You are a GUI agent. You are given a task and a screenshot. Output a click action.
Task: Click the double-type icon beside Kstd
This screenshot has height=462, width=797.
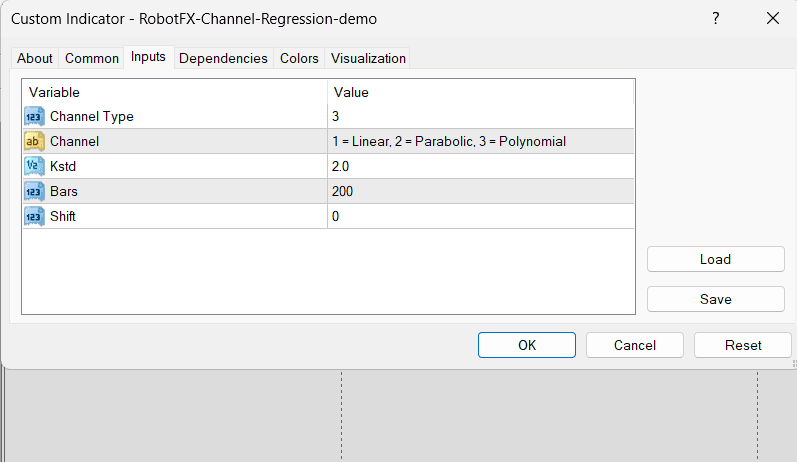[x=34, y=166]
